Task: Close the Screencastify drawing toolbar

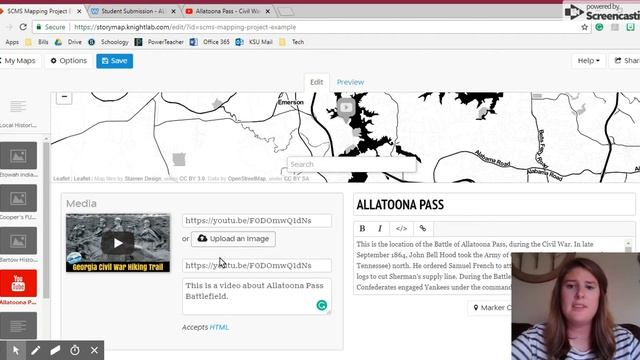Action: (x=94, y=350)
